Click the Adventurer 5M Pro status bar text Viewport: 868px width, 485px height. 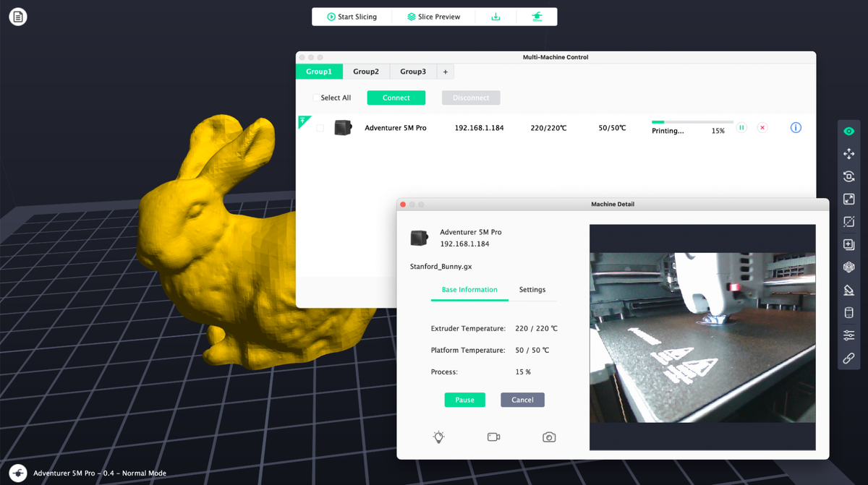click(100, 473)
